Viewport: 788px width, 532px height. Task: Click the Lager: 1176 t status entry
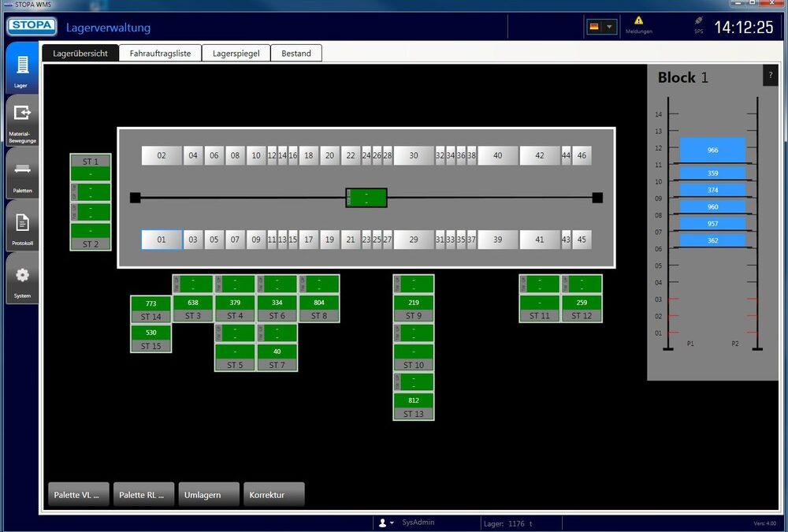(x=508, y=523)
